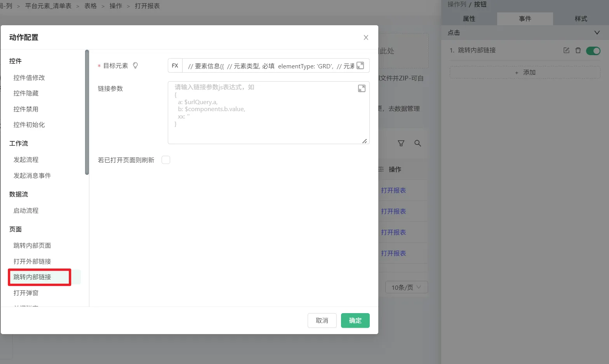Select 打开外部链接 action

point(32,261)
